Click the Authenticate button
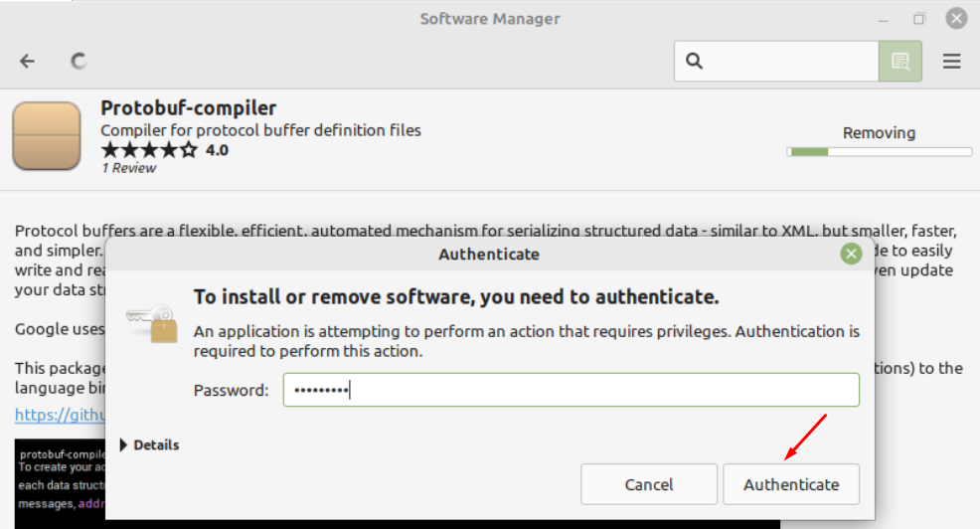 pos(791,484)
